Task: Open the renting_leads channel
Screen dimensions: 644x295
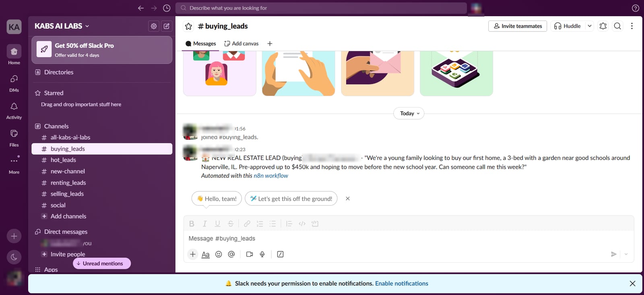Action: 102,183
